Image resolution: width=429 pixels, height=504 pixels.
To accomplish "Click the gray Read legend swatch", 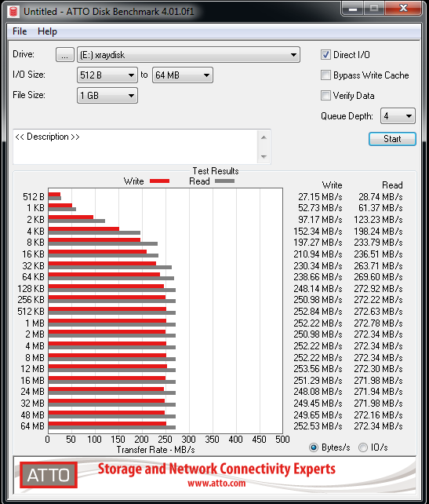I will click(224, 181).
